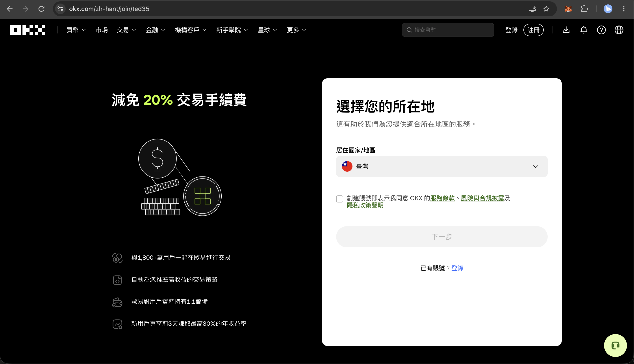Click the text 自動為您推薦高收益的交易策略

point(174,280)
